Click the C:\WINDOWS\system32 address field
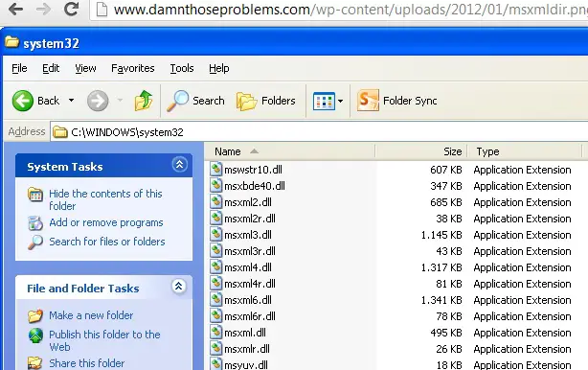Screen dimensions: 588x370 pos(319,132)
